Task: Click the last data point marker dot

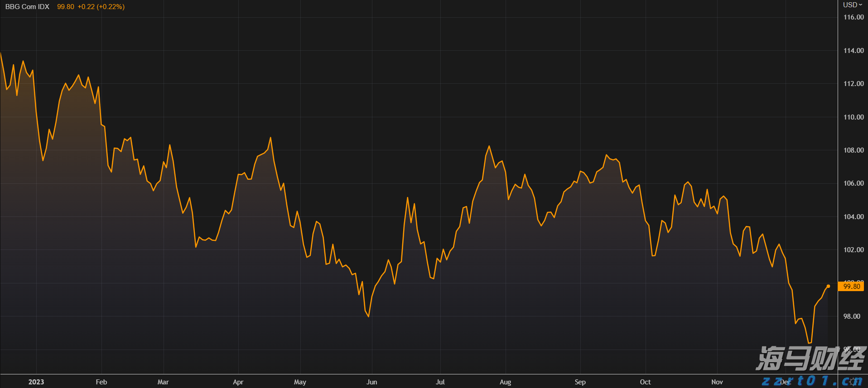Action: [828, 286]
